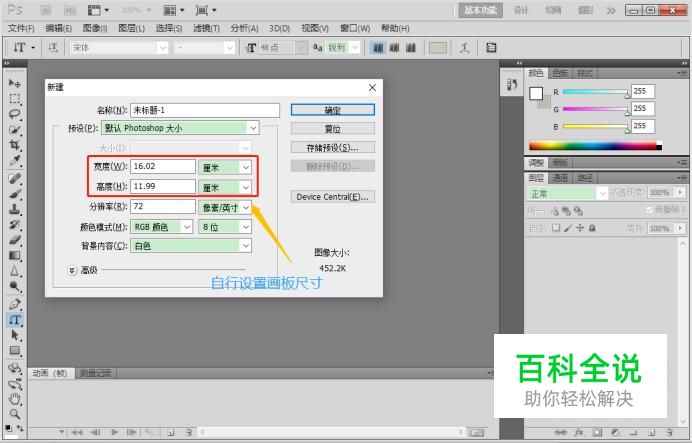Open the width unit 厘米 dropdown
The image size is (692, 443).
pyautogui.click(x=225, y=167)
